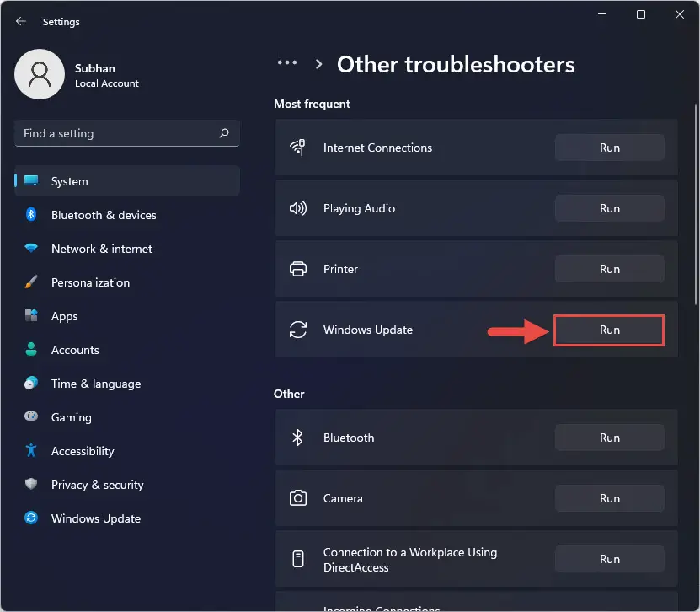Screen dimensions: 700x612
Task: Focus the Find a setting search box
Action: click(x=127, y=133)
